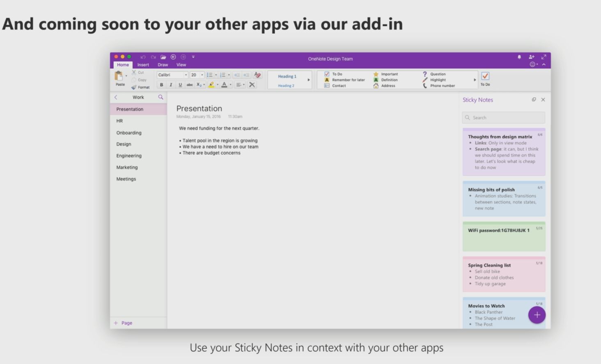This screenshot has height=364, width=601.
Task: Click the font color A icon
Action: (x=224, y=85)
